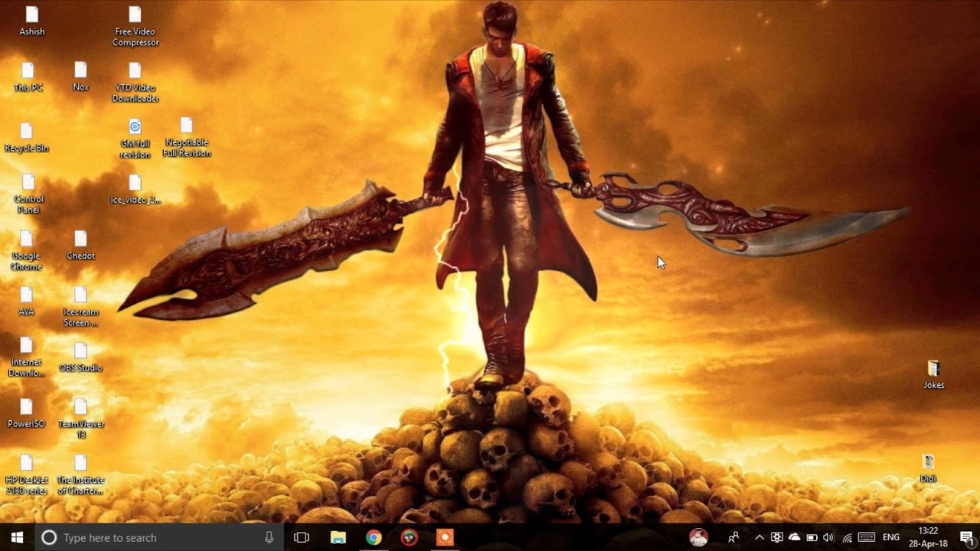Open the touch keyboard tray icon
Image resolution: width=980 pixels, height=551 pixels.
coord(867,537)
